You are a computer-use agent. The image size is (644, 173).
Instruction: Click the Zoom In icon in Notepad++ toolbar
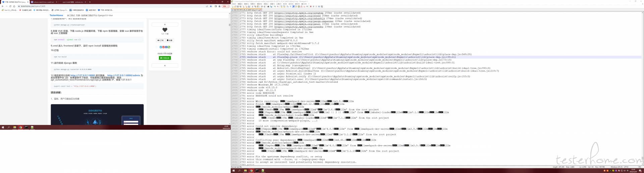275,6
